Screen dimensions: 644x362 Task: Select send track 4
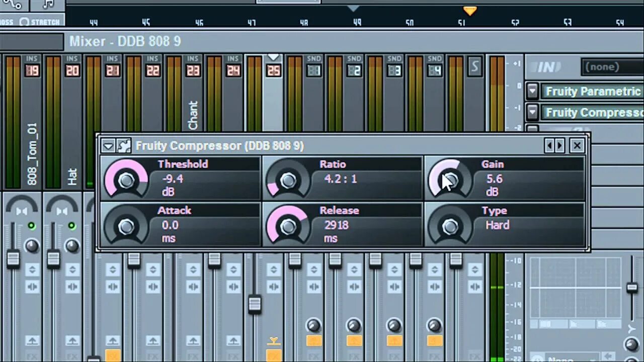[435, 71]
